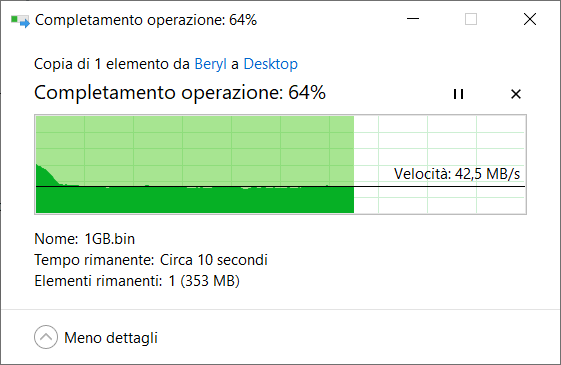This screenshot has width=561, height=365.
Task: Open the Desktop destination link
Action: coord(270,64)
